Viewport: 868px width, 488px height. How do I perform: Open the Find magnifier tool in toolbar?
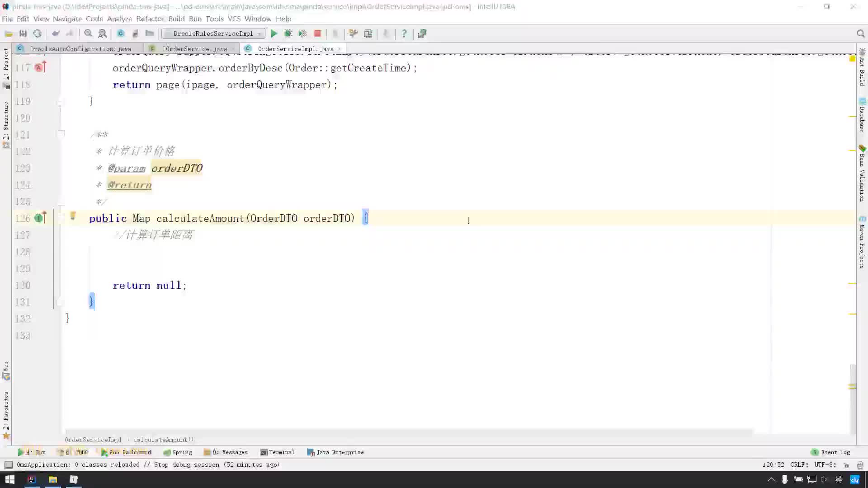click(88, 33)
